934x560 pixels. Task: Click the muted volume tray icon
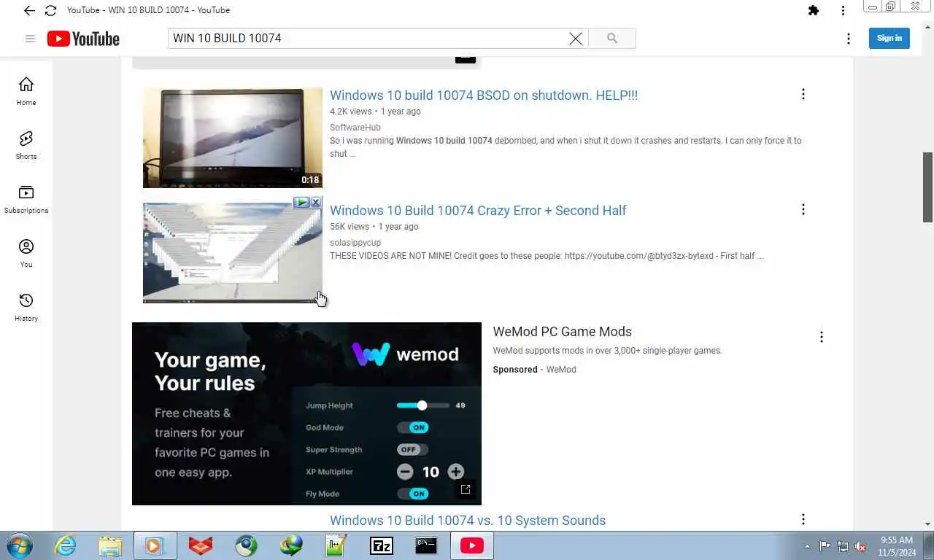(860, 546)
